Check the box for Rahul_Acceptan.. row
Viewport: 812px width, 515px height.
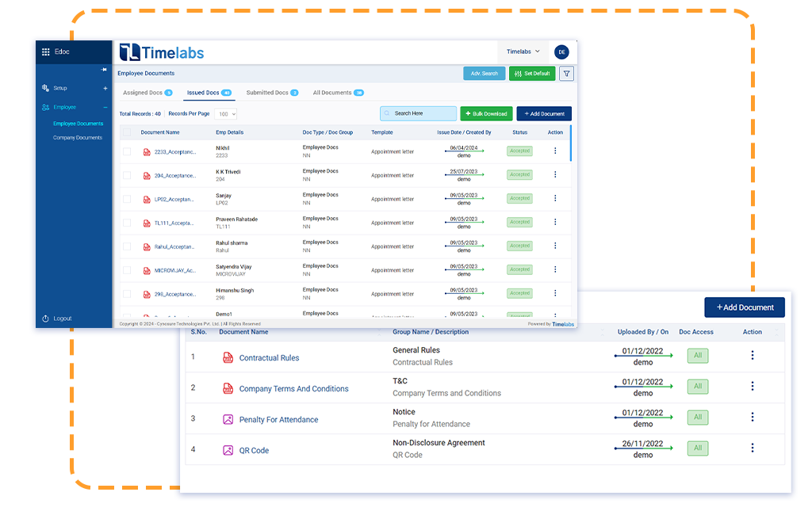pos(127,247)
